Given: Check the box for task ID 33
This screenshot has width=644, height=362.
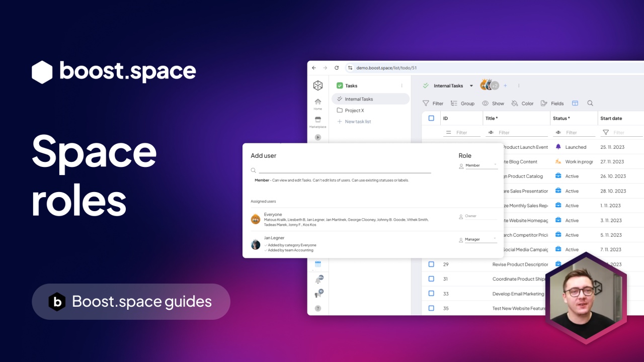Looking at the screenshot, I should (431, 293).
